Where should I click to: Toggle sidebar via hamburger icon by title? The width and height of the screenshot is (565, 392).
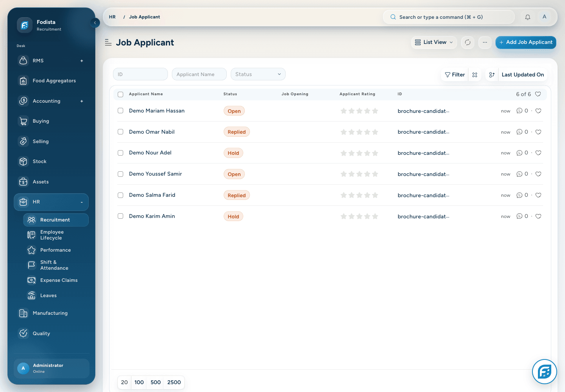pyautogui.click(x=108, y=42)
